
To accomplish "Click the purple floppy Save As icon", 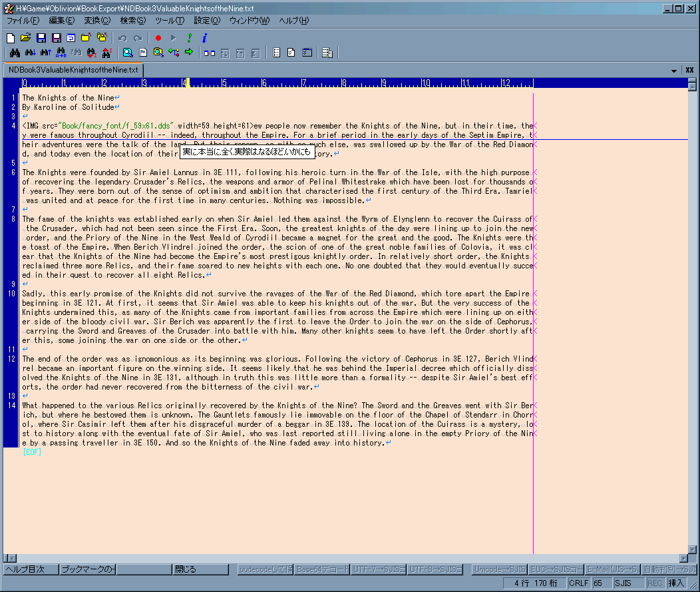I will pyautogui.click(x=57, y=39).
